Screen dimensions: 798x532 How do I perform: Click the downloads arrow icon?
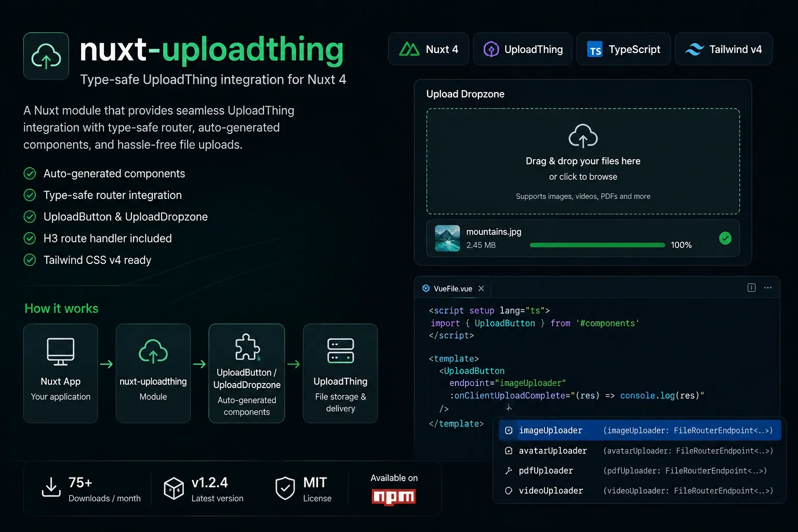[51, 487]
